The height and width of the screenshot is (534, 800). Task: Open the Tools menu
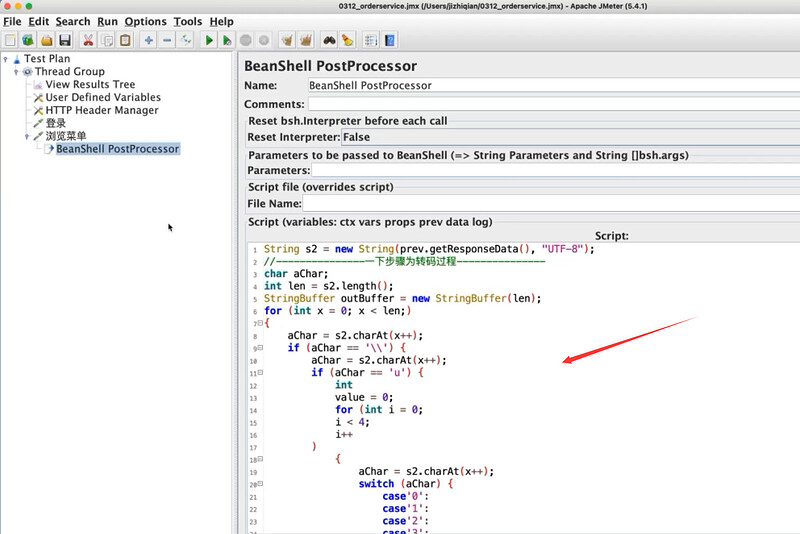pos(188,21)
